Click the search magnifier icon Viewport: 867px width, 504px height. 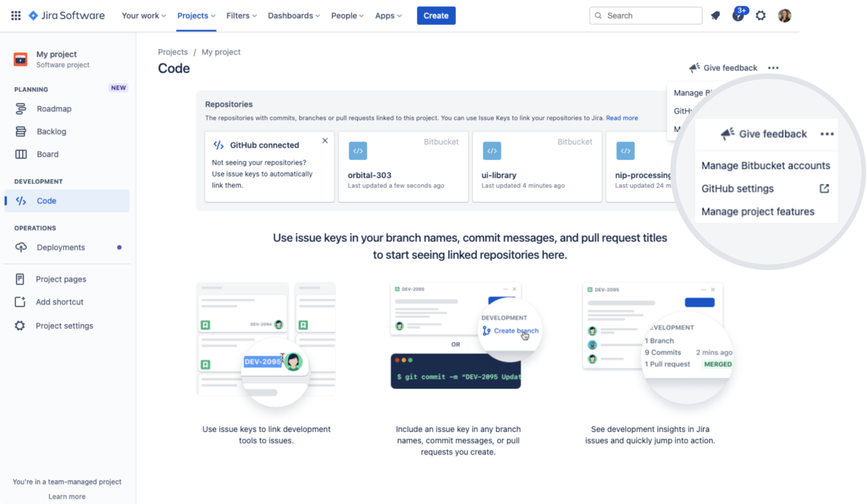coord(598,15)
